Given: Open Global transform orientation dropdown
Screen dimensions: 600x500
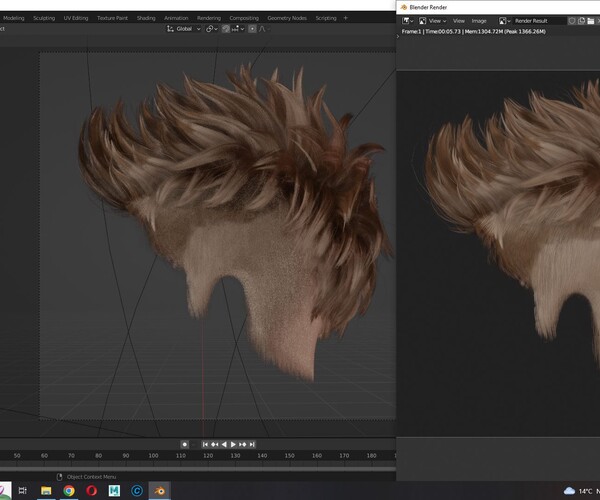Looking at the screenshot, I should [184, 29].
